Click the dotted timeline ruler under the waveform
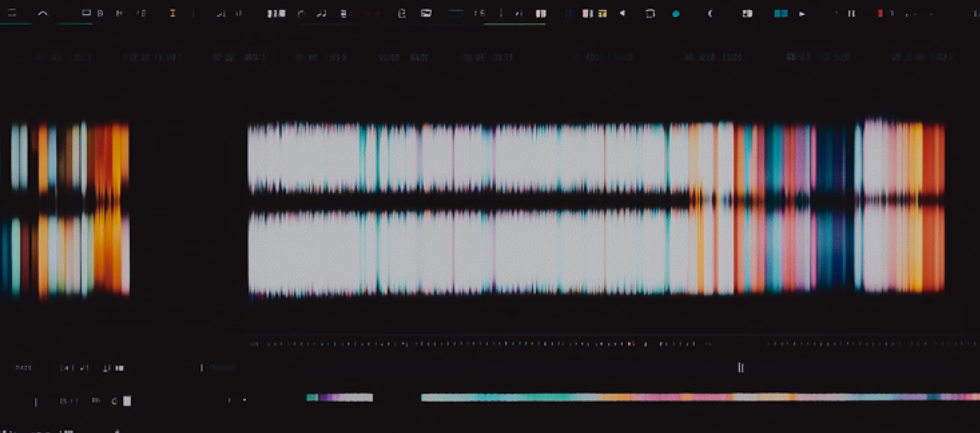This screenshot has width=980, height=433. pos(615,344)
